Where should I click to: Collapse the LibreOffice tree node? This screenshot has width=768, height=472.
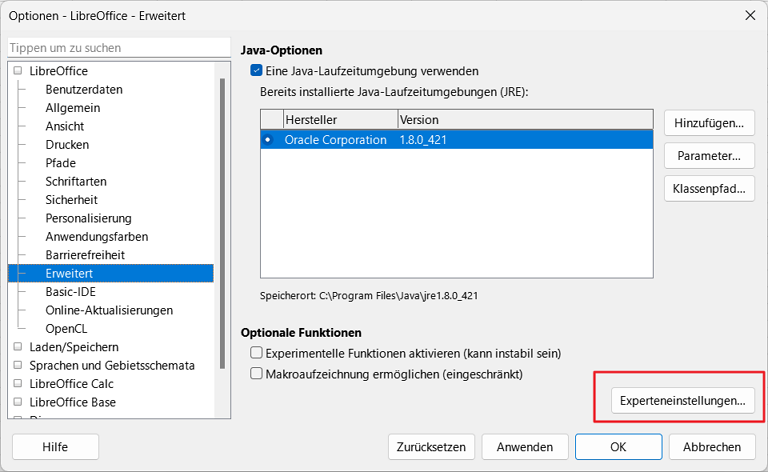click(18, 71)
